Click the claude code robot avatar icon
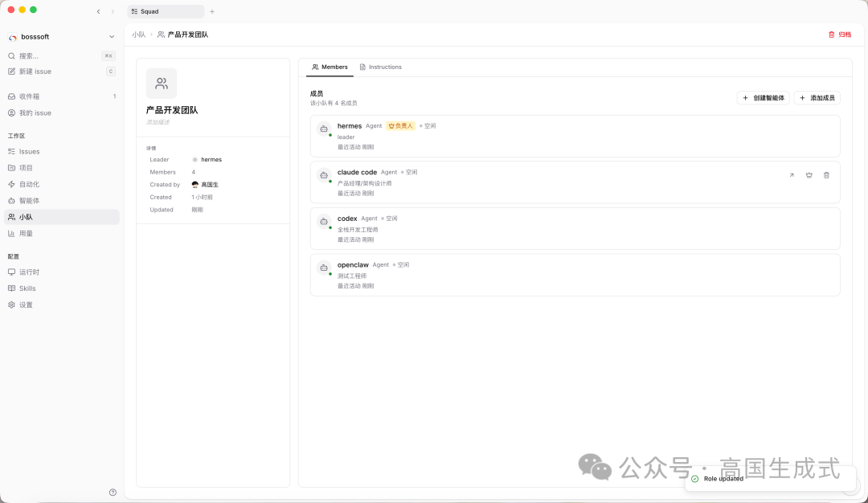The height and width of the screenshot is (503, 868). click(324, 175)
